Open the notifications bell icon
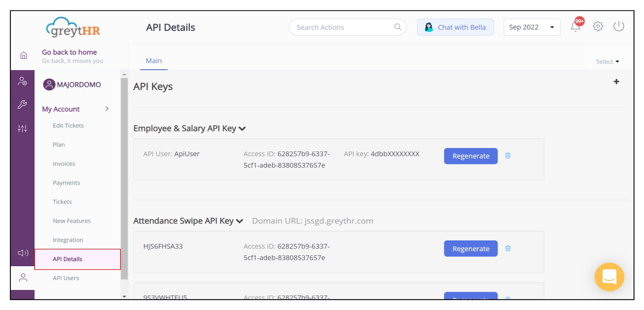This screenshot has height=310, width=644. (x=575, y=27)
